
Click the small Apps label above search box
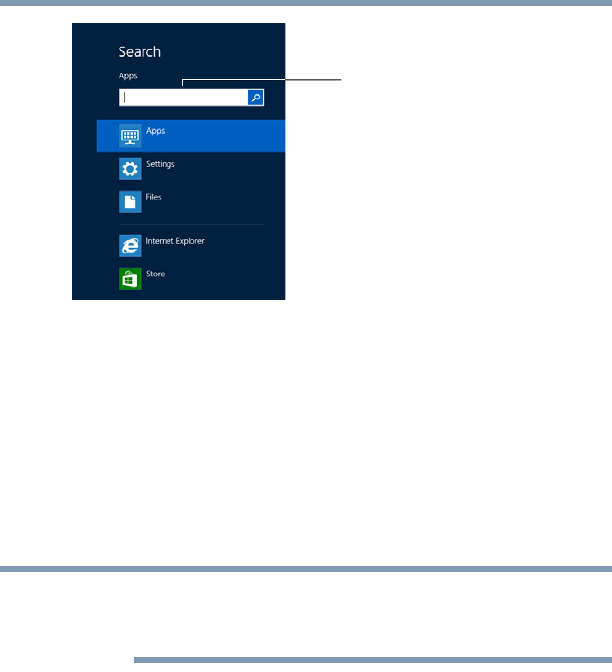tap(128, 76)
